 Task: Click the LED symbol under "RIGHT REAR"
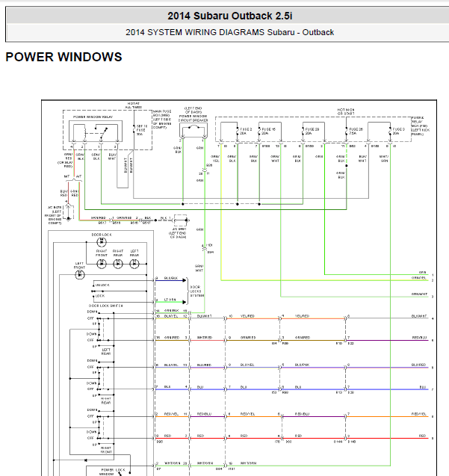[x=118, y=264]
